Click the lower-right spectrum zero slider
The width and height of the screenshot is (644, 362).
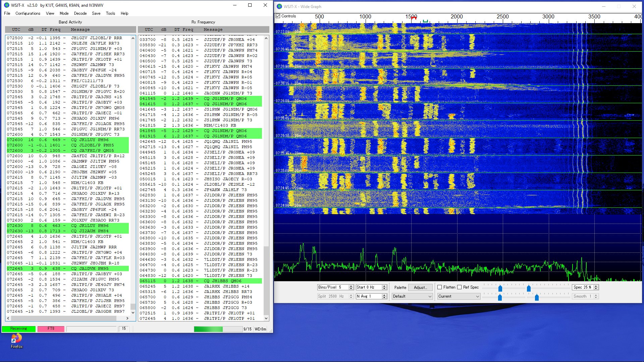click(537, 297)
